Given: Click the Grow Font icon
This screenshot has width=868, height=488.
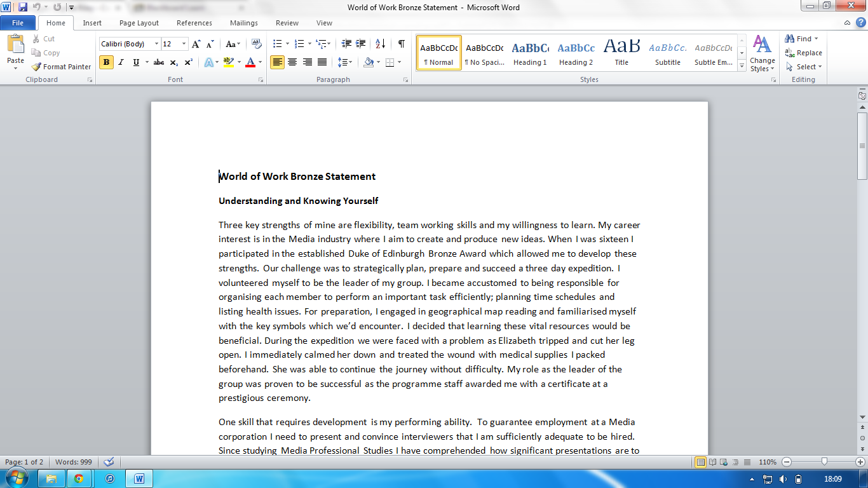Looking at the screenshot, I should [x=196, y=44].
